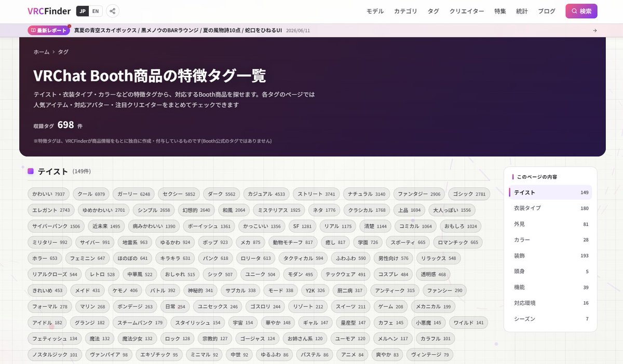The height and width of the screenshot is (364, 623).
Task: Jump to 外見 section in sidebar
Action: [x=550, y=224]
